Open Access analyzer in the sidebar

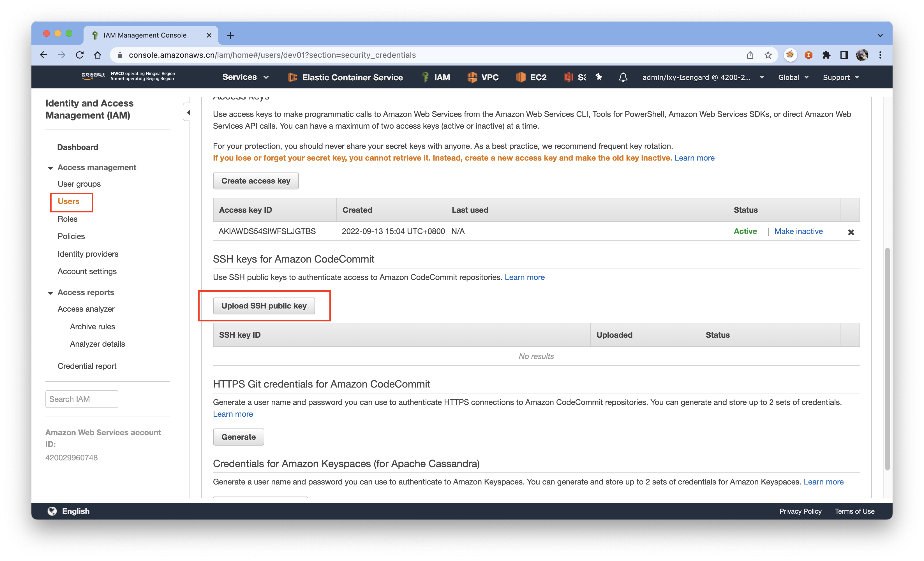(86, 309)
